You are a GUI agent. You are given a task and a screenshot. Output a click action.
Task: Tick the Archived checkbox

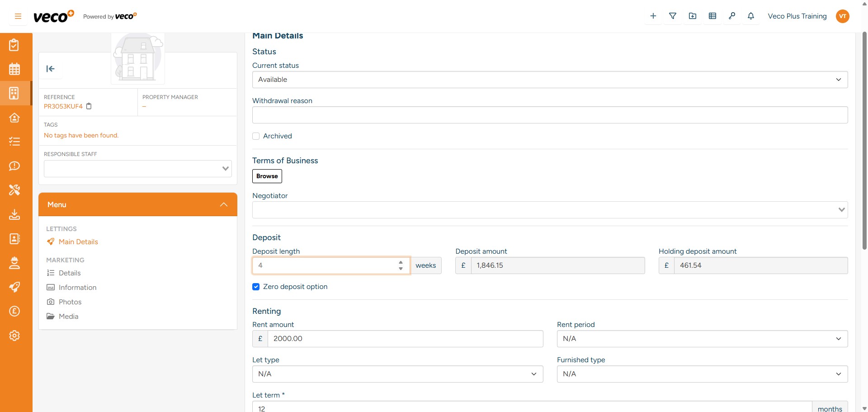(256, 136)
